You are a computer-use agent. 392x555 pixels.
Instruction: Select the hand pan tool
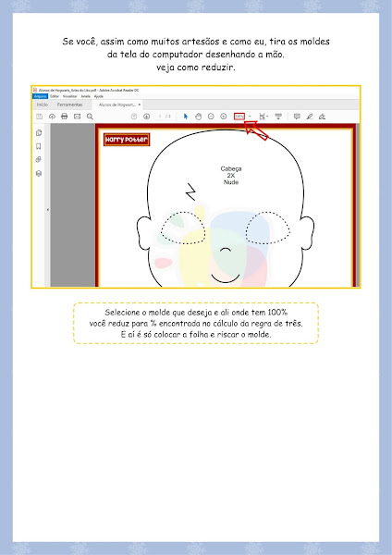(x=198, y=117)
